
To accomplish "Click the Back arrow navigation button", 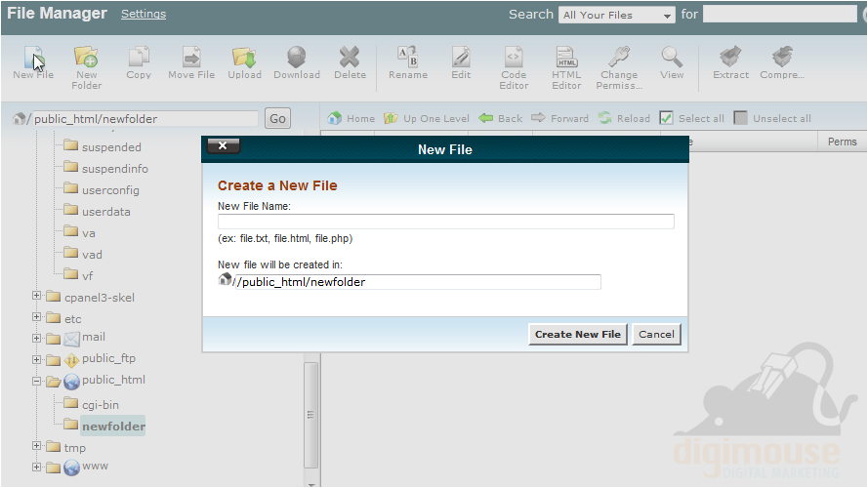I will 501,118.
